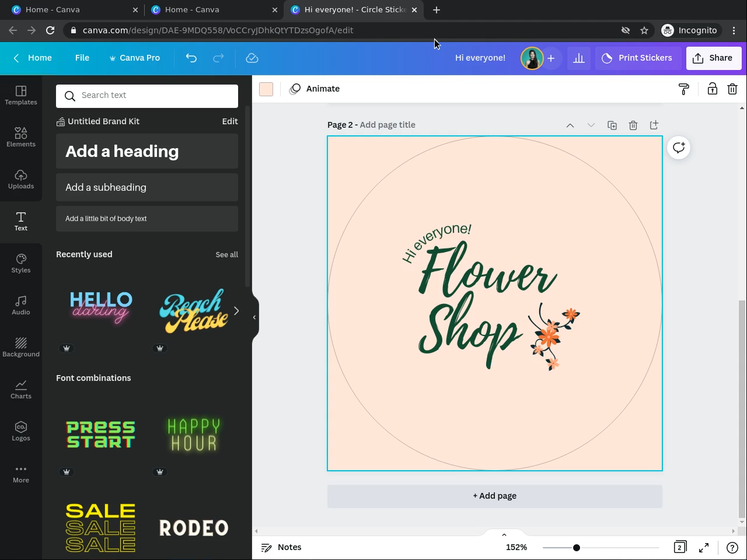Collapse the side panel
Viewport: 747px width, 560px height.
click(254, 317)
